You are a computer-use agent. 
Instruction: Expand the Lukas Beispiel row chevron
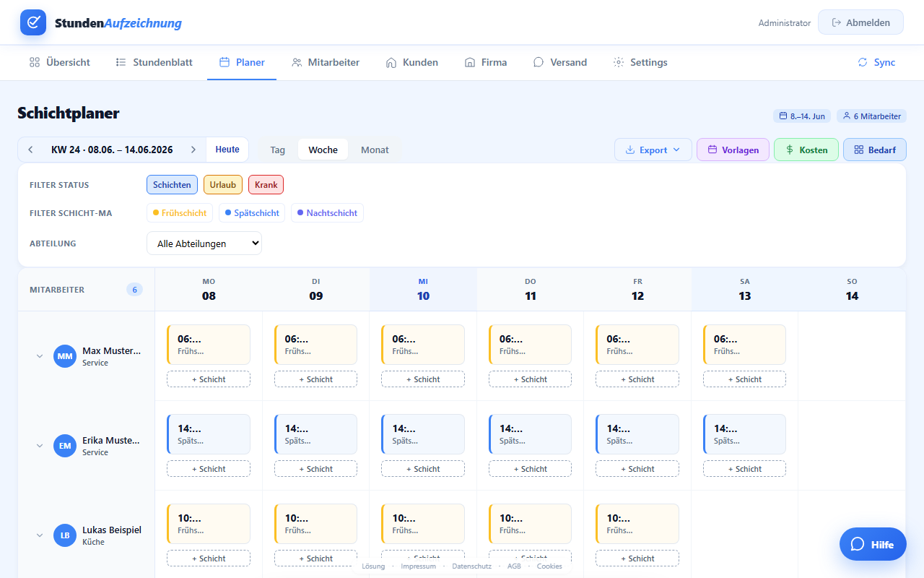[40, 535]
